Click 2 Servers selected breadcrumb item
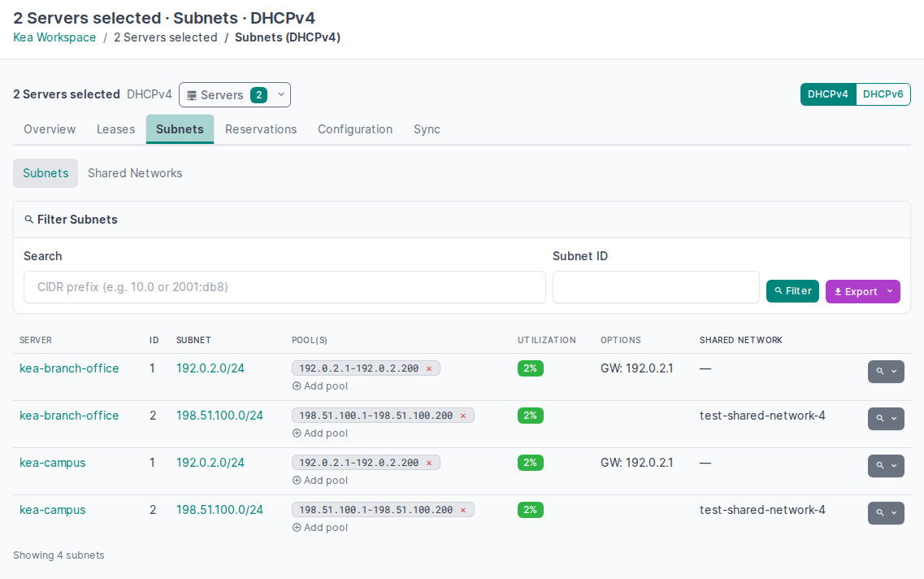 (x=166, y=37)
